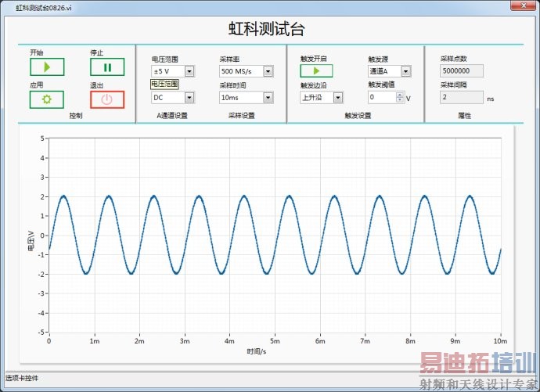The image size is (540, 392).
Task: Start acquisition with the 开始 play button
Action: tap(47, 67)
